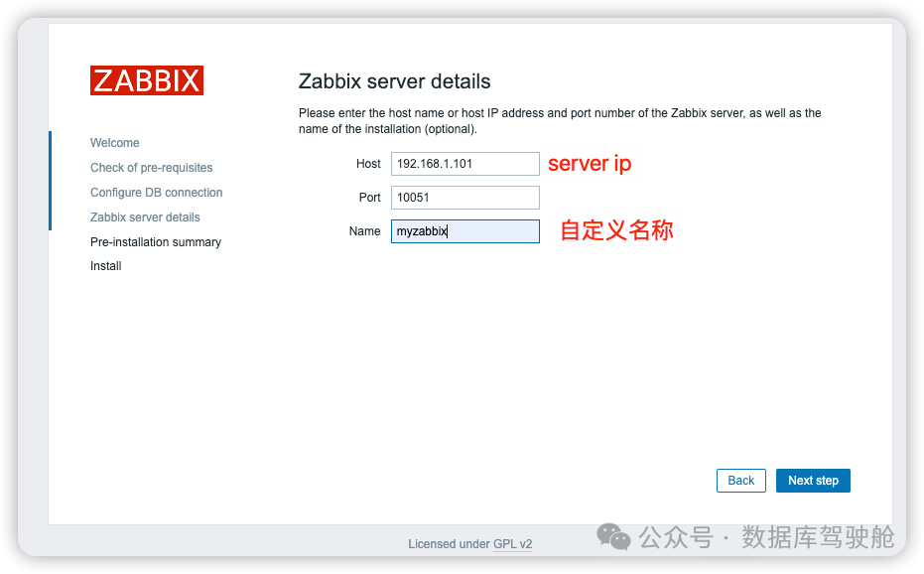Click the ZABBIX logo
Viewport: 924px width, 574px height.
pyautogui.click(x=147, y=80)
